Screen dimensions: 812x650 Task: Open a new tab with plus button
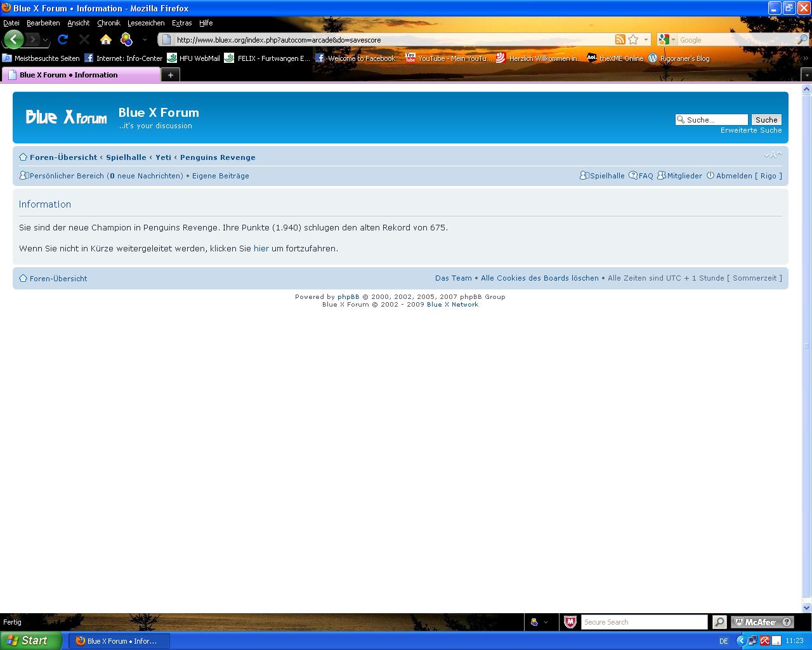[170, 75]
